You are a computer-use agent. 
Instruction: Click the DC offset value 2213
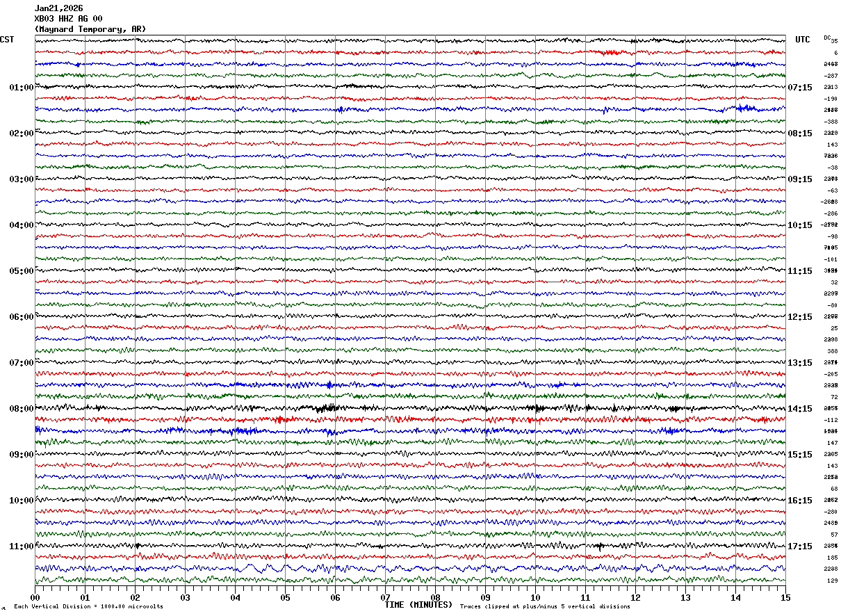(831, 88)
